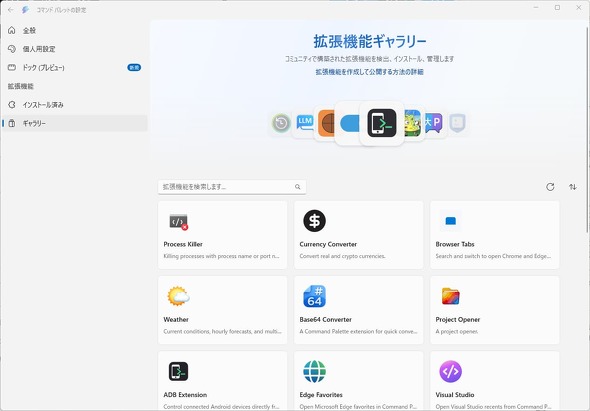Open the Project Opener folder icon
The width and height of the screenshot is (590, 411).
pyautogui.click(x=450, y=296)
